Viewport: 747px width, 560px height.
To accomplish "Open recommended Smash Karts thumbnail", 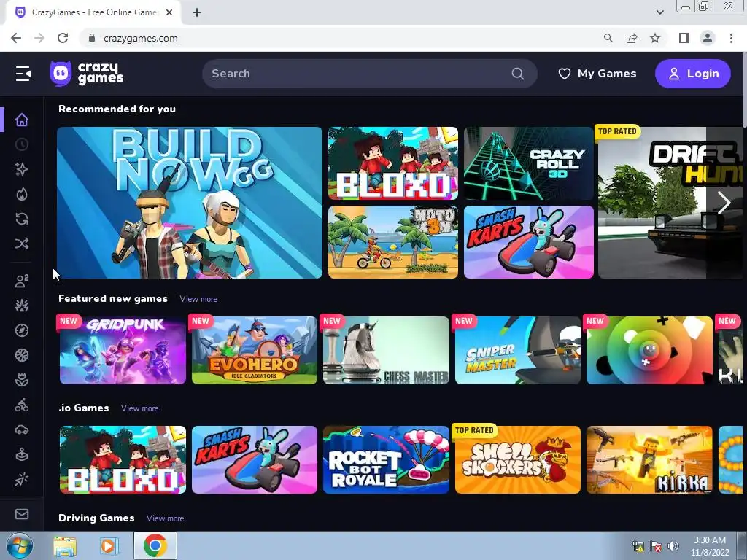I will (529, 242).
